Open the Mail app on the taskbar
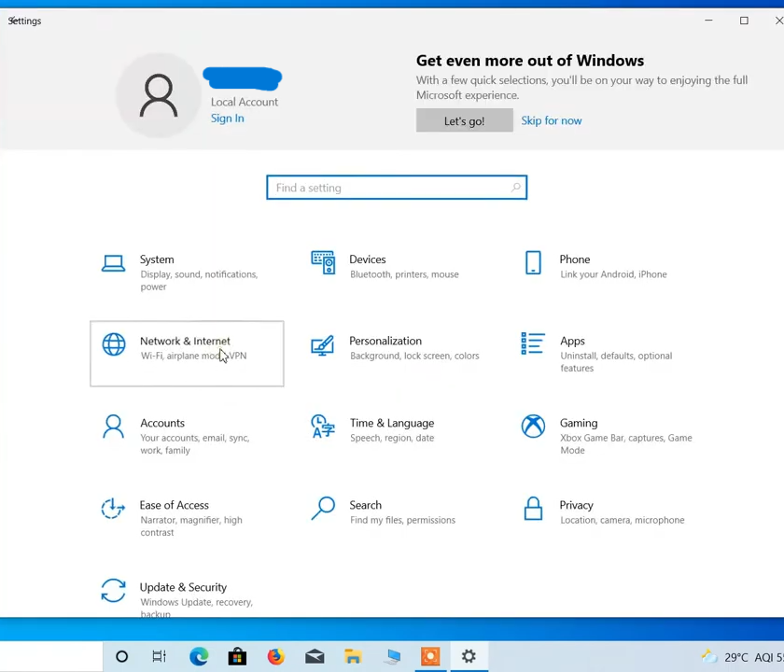The height and width of the screenshot is (672, 784). pyautogui.click(x=315, y=656)
